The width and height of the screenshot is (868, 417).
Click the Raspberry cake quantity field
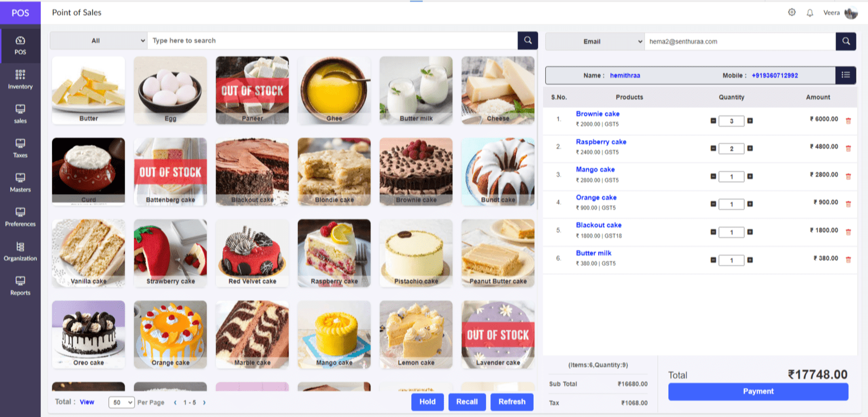tap(731, 149)
